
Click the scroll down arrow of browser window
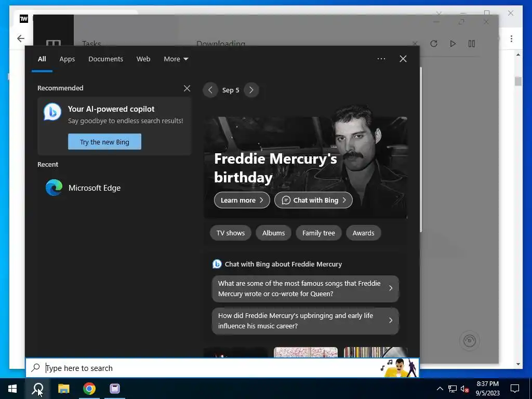pyautogui.click(x=518, y=364)
